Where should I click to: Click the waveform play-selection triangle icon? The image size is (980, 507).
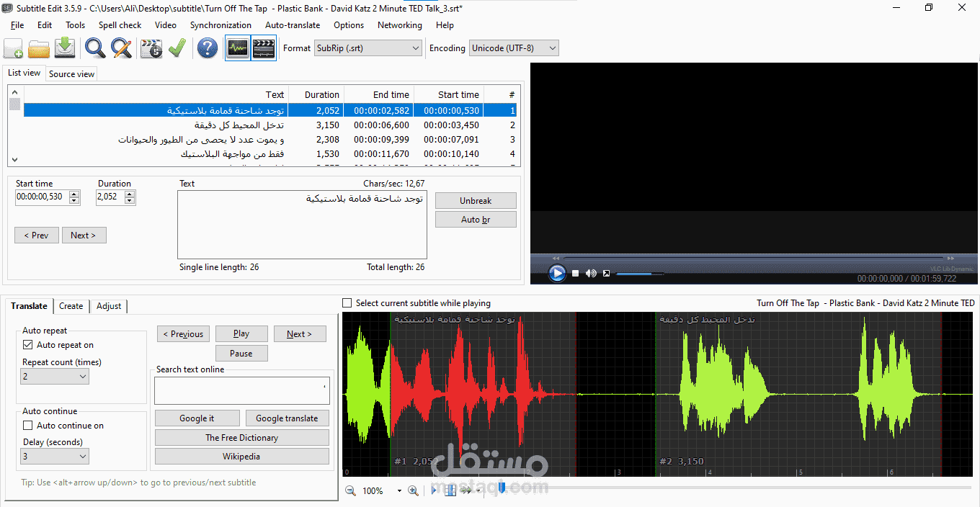point(434,490)
